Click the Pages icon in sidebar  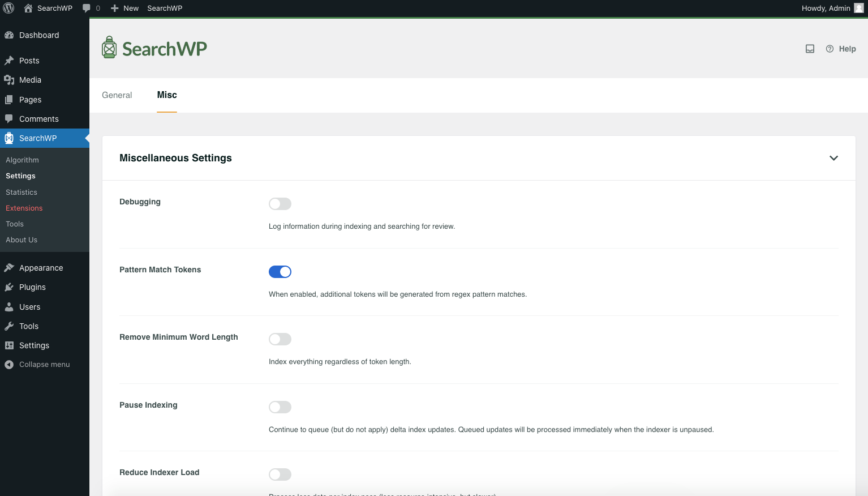pos(9,100)
